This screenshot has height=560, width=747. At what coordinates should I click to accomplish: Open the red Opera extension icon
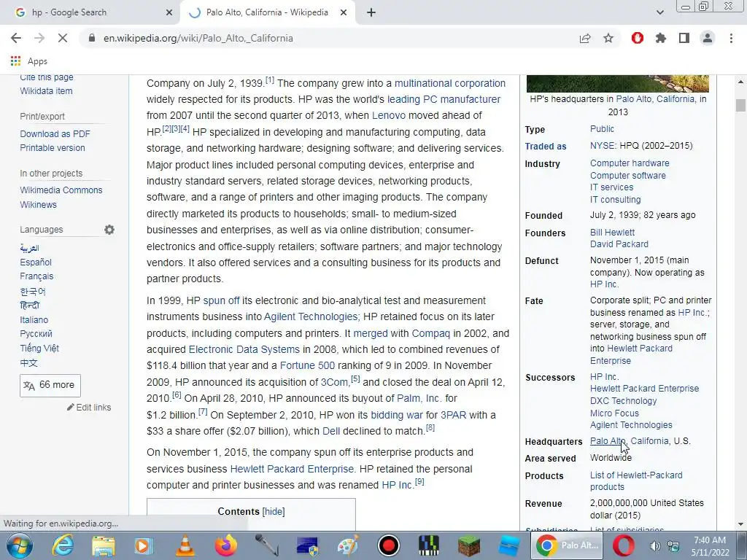(x=638, y=38)
